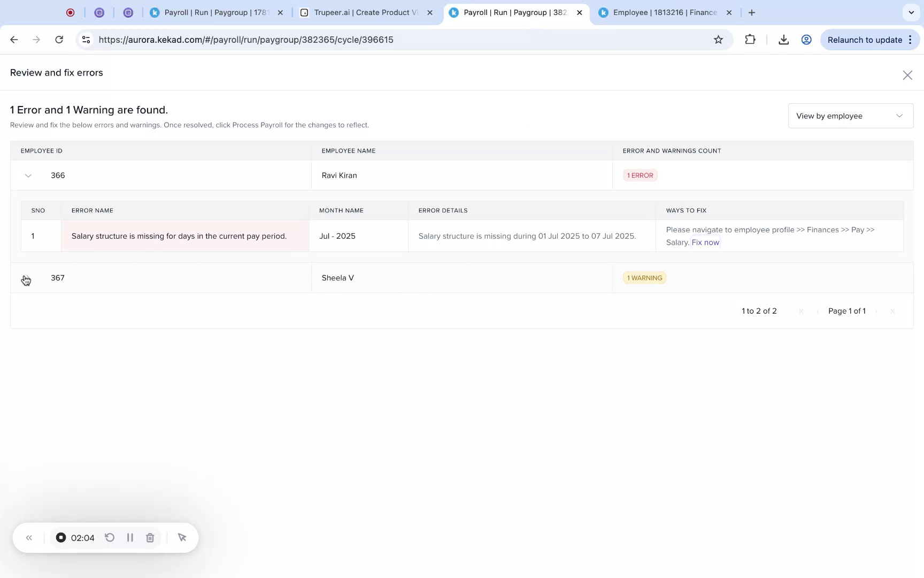Delete the current recording
The height and width of the screenshot is (578, 924).
point(150,537)
